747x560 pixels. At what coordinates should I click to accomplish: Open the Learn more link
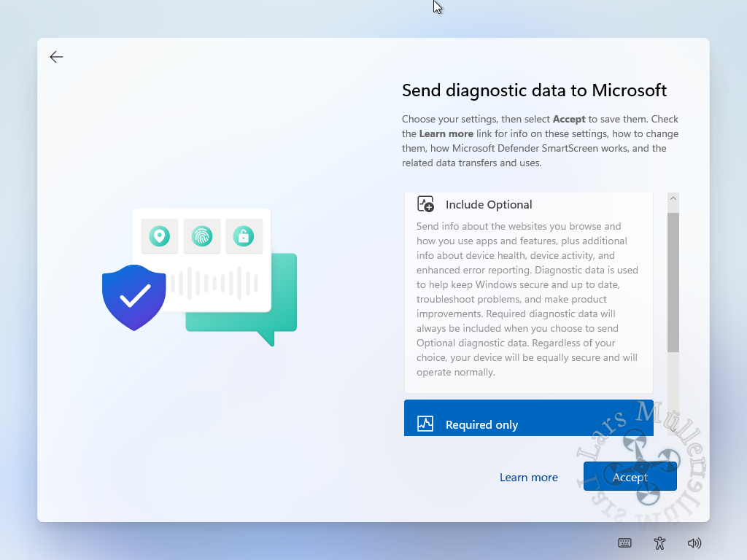(529, 477)
